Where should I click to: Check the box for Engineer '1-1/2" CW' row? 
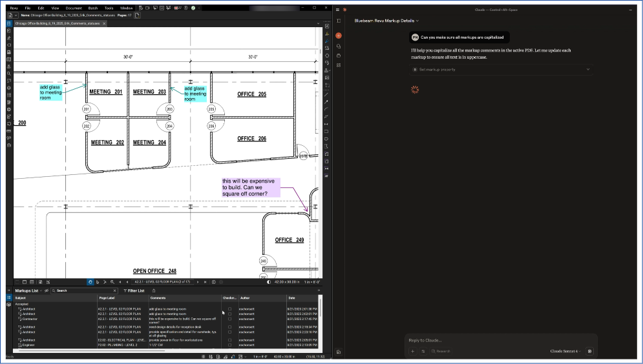coord(229,345)
